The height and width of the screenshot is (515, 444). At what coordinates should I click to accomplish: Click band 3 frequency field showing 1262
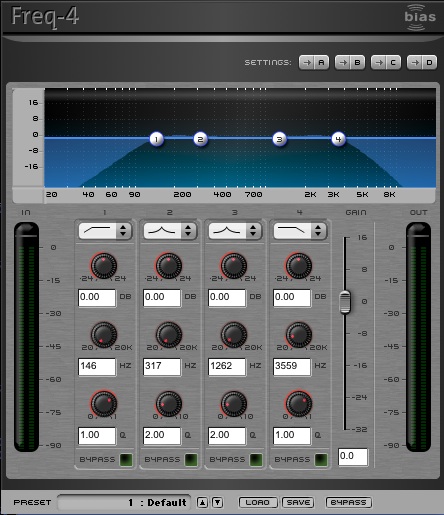(227, 367)
